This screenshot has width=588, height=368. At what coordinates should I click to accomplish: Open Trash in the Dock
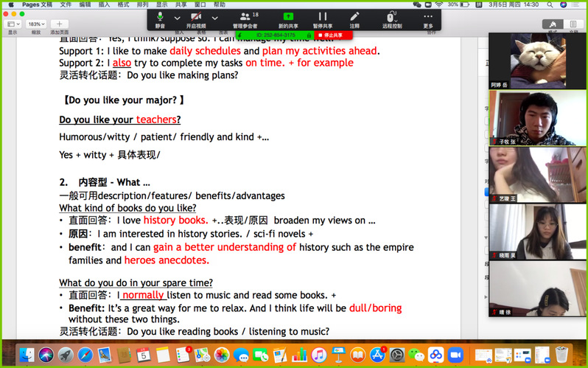click(x=561, y=355)
